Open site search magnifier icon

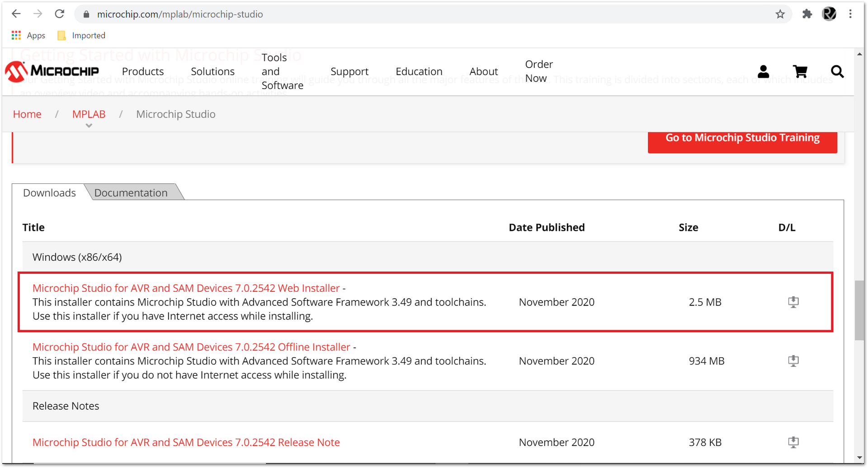(837, 71)
